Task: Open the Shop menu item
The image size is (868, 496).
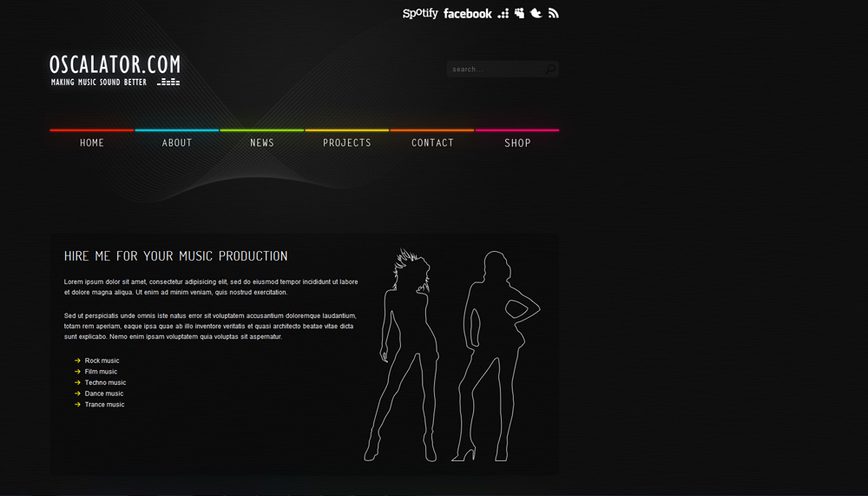Action: click(x=517, y=142)
